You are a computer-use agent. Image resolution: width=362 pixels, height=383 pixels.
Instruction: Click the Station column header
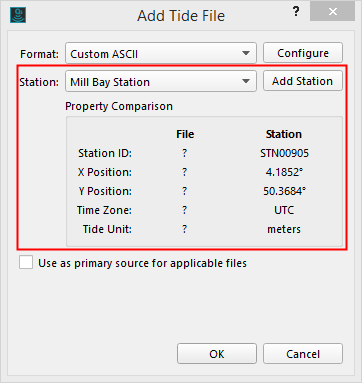pyautogui.click(x=284, y=134)
